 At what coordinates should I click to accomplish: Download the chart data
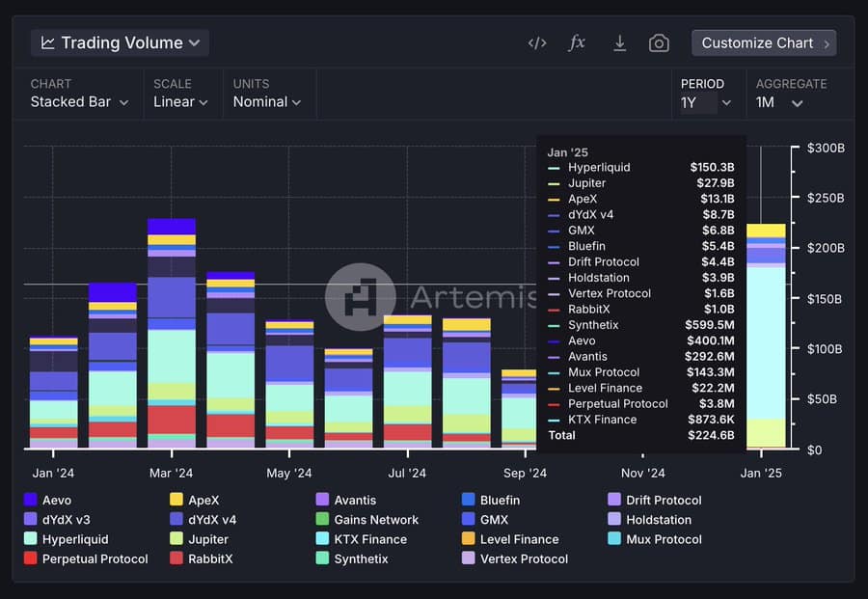point(620,43)
